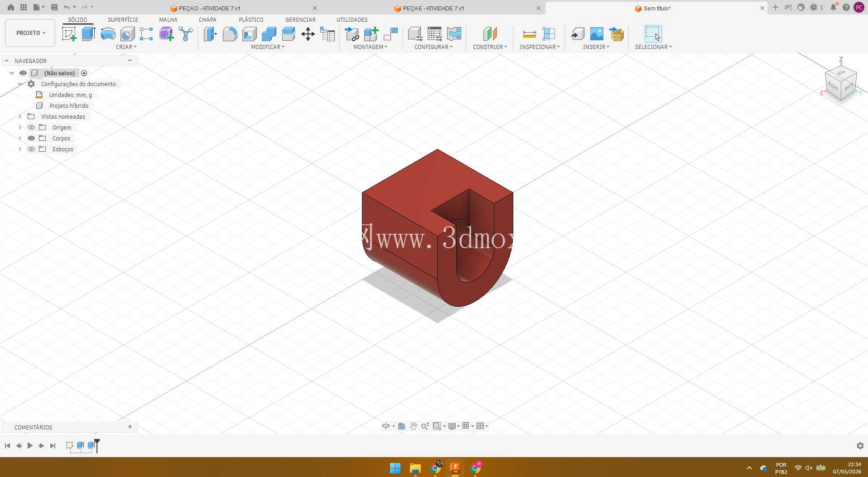Expand the Corpos tree folder
868x477 pixels.
coord(20,138)
